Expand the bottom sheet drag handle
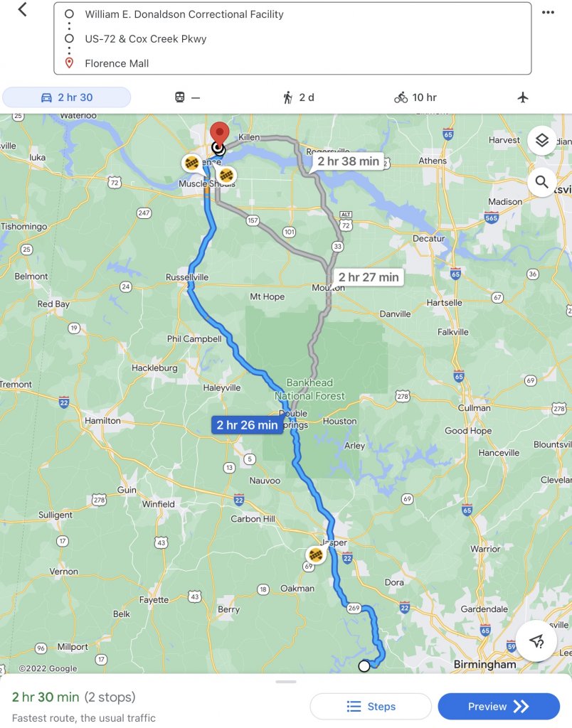The height and width of the screenshot is (728, 572). (286, 682)
